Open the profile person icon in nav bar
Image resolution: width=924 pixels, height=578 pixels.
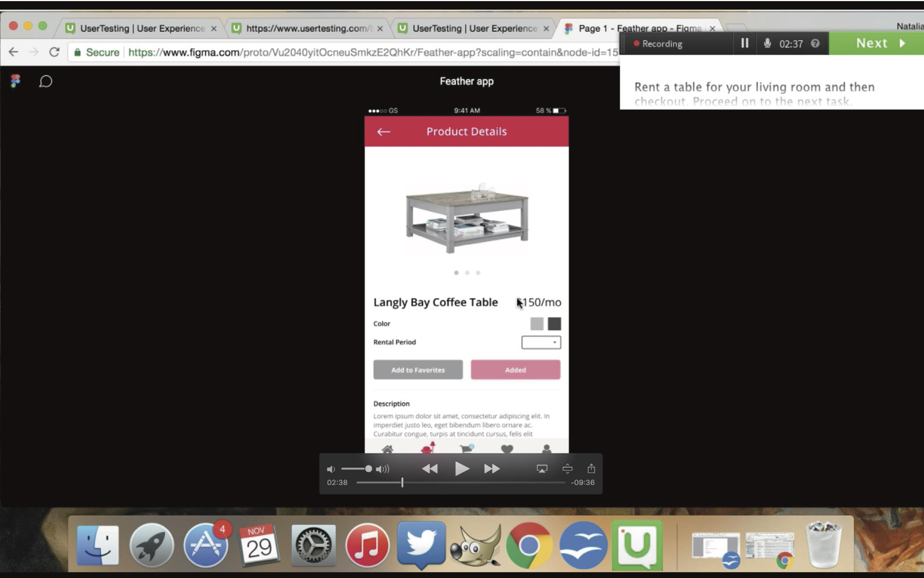click(x=547, y=449)
